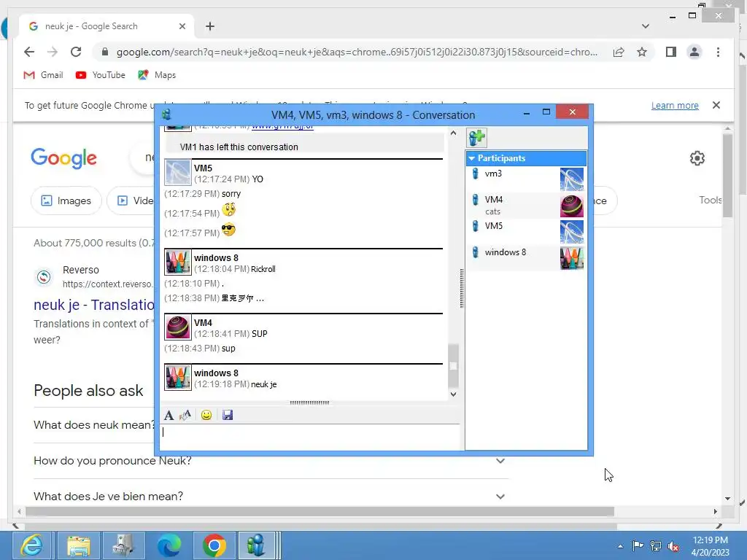
Task: Click the Google logo
Action: (x=64, y=158)
